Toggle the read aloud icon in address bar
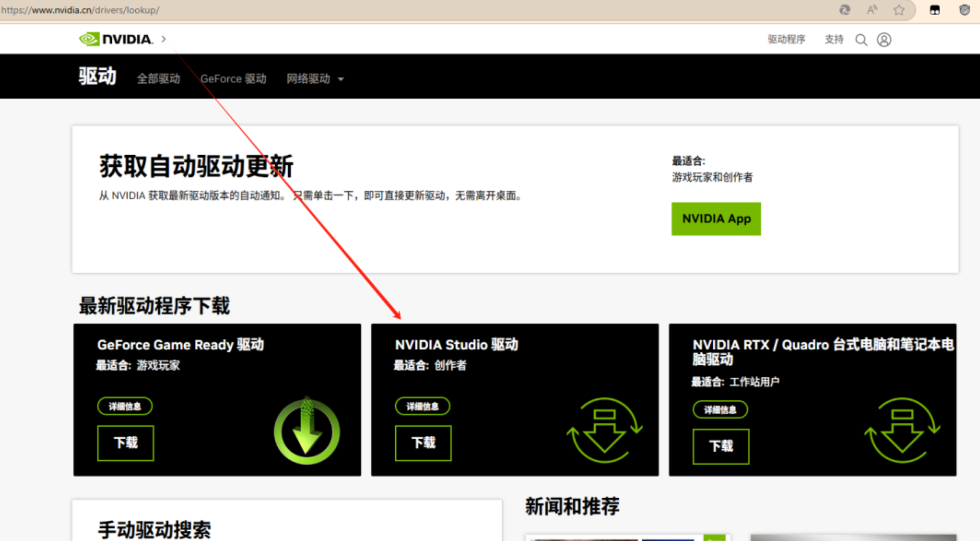This screenshot has height=541, width=980. (x=872, y=10)
